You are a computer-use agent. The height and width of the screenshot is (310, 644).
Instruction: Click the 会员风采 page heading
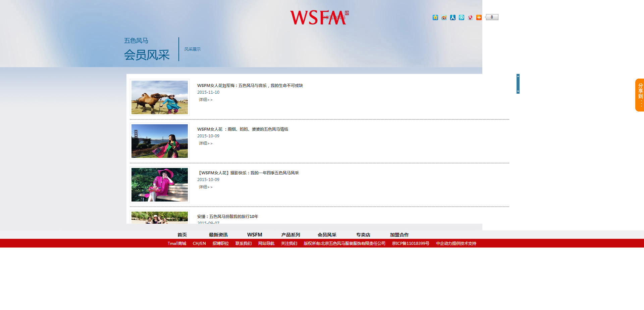(x=147, y=55)
